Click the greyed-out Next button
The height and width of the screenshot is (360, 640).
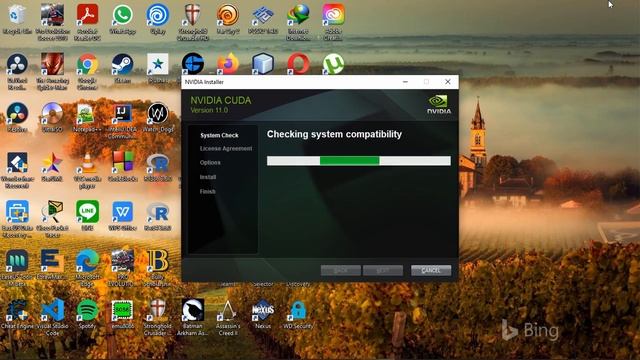point(383,270)
